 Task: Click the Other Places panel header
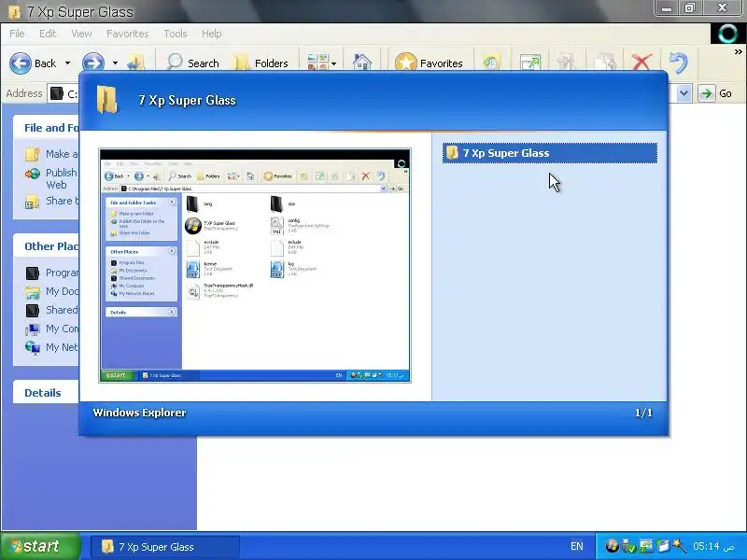(x=47, y=246)
